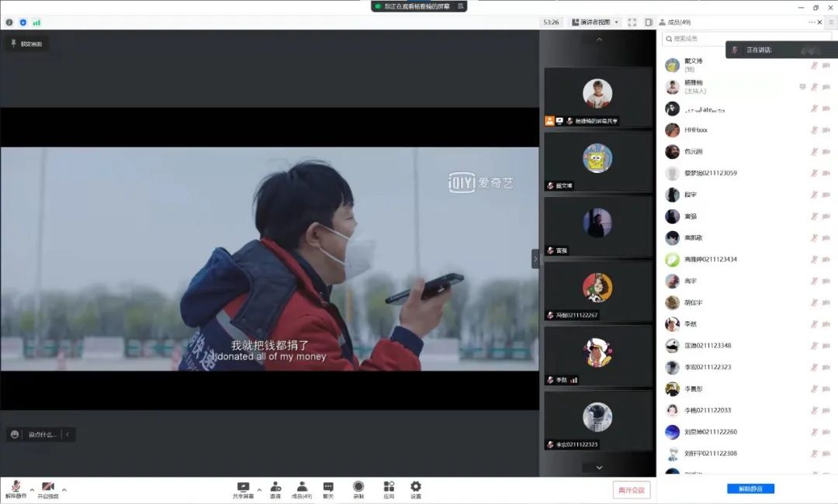
Task: Click the meeting timer 53:26
Action: pyautogui.click(x=551, y=22)
